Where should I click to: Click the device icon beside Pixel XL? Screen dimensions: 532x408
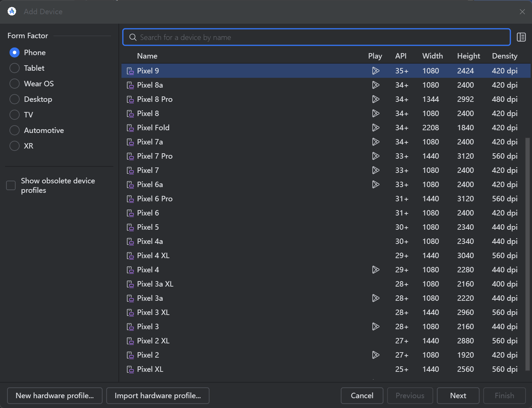point(130,369)
